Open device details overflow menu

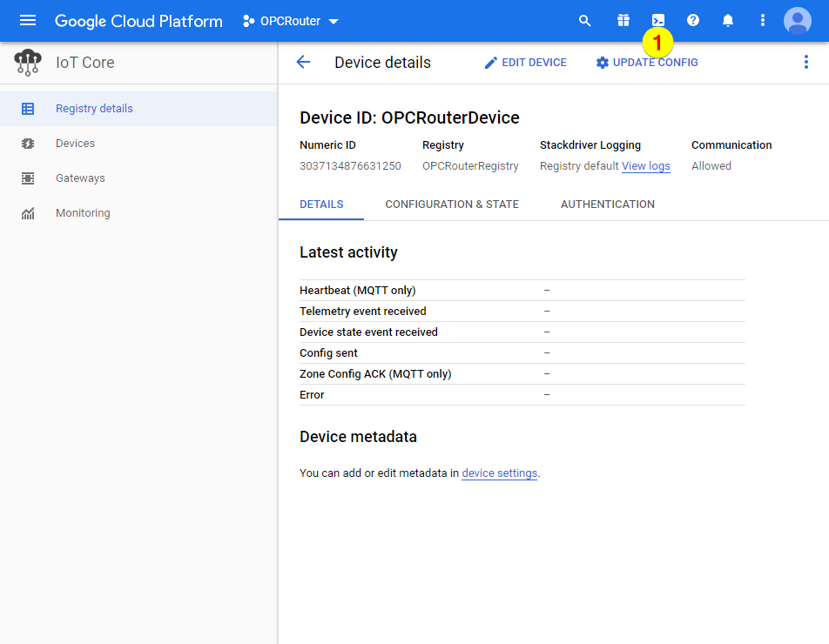pos(805,63)
